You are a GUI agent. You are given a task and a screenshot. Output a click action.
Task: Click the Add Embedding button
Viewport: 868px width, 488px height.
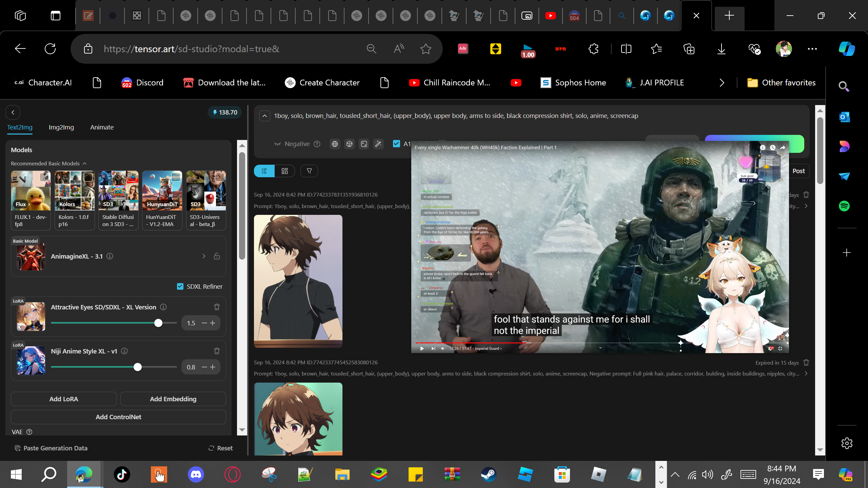coord(173,399)
